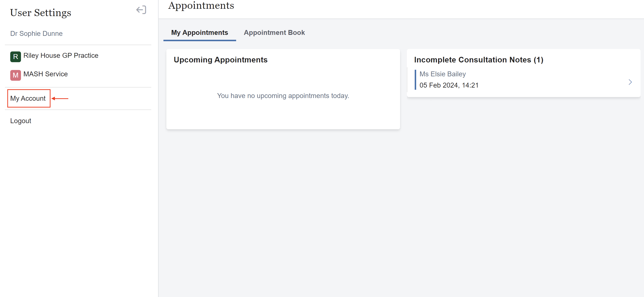Click the Incomplete Consultation Notes heading
This screenshot has height=297, width=644.
click(x=479, y=60)
